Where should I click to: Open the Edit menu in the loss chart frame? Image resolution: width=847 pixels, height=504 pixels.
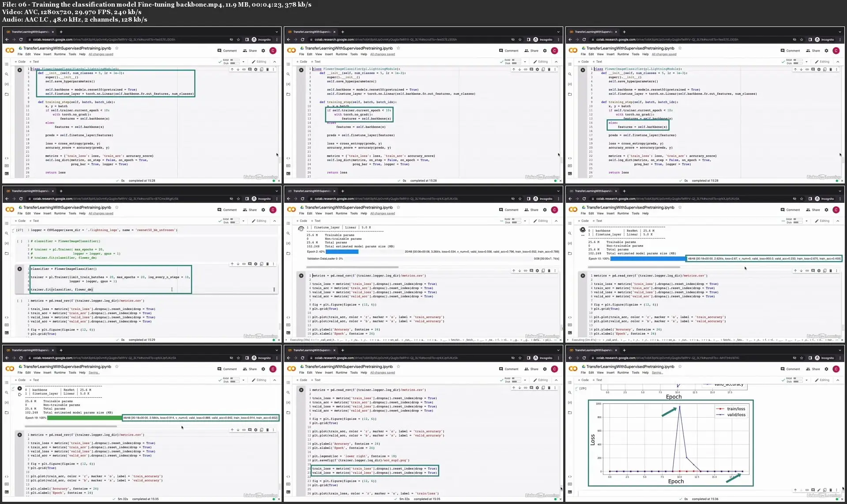coord(591,373)
